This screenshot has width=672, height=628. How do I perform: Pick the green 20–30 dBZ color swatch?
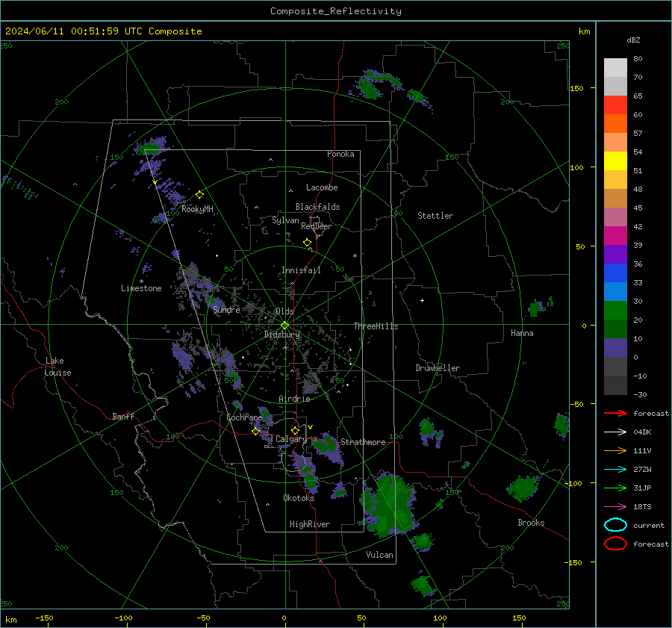coord(615,311)
